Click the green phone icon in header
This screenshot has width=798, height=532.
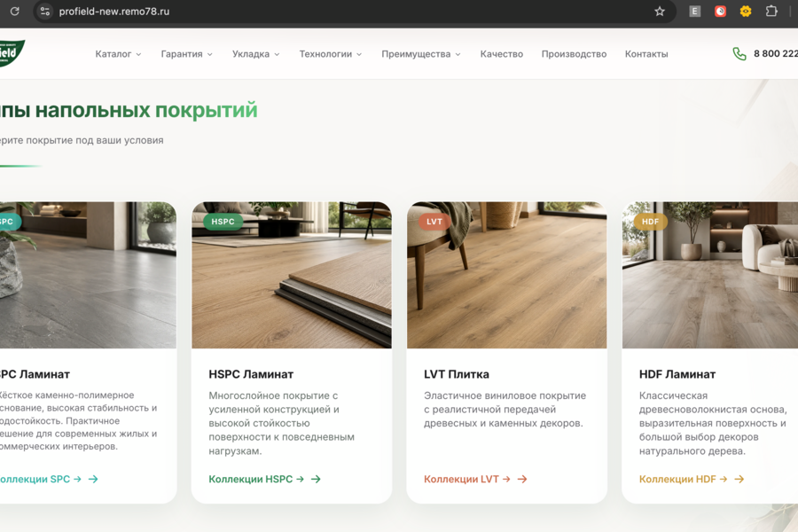click(x=739, y=54)
